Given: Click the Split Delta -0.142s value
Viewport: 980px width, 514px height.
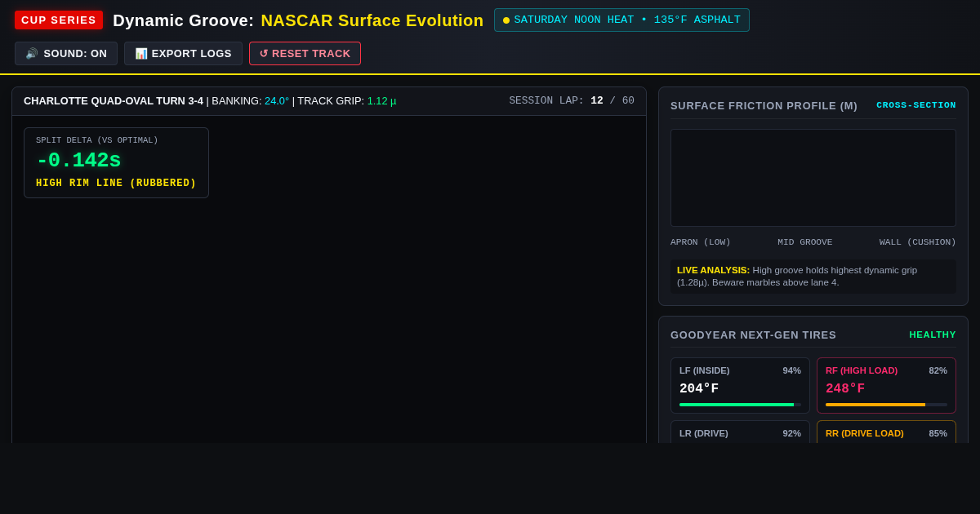Looking at the screenshot, I should click(78, 161).
